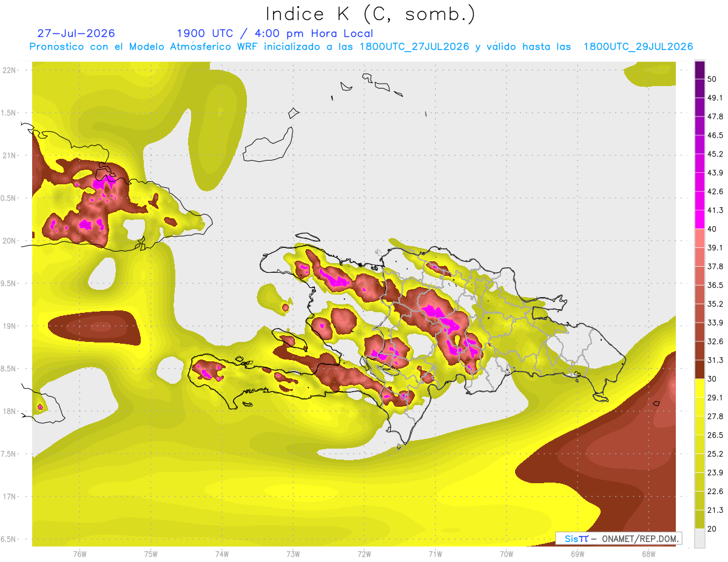Click the '33.9' colorbar value

[x=715, y=323]
